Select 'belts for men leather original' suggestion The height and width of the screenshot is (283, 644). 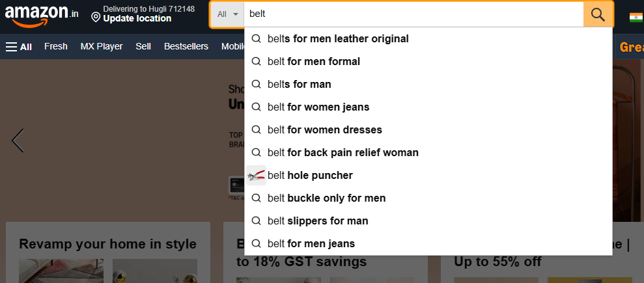pos(338,38)
